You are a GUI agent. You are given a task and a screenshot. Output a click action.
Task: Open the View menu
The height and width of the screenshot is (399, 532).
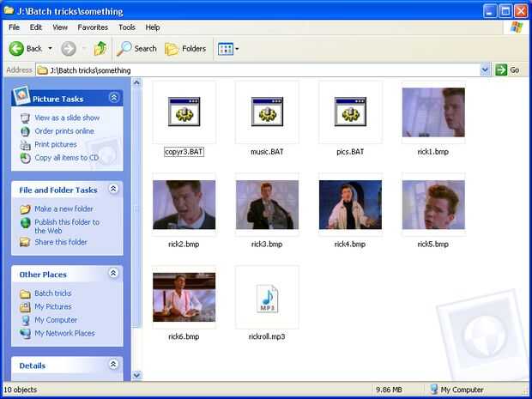pyautogui.click(x=60, y=27)
